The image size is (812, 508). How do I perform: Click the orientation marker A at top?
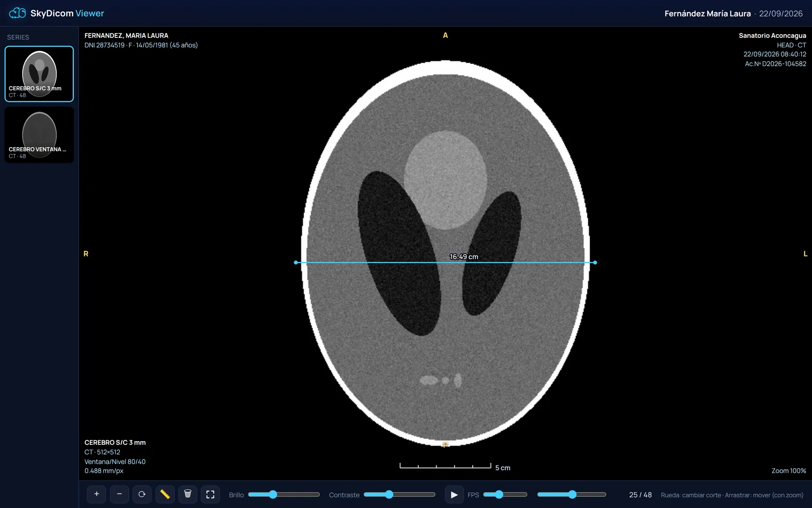point(445,35)
